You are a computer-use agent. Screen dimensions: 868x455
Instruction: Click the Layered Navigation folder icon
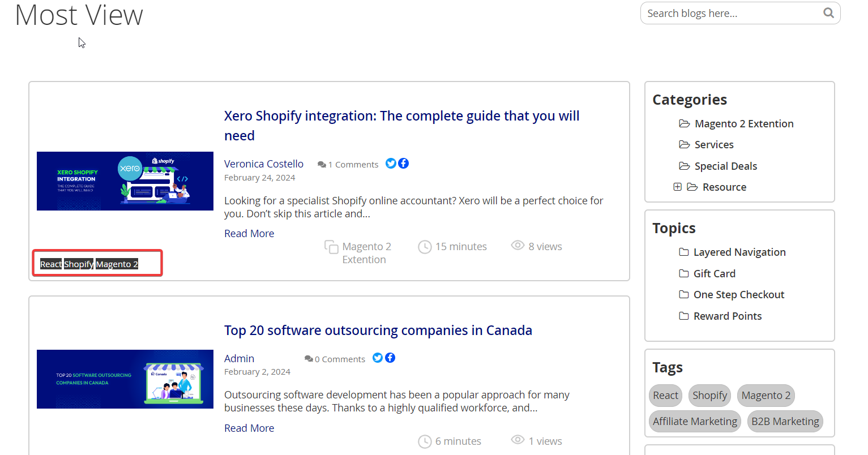(684, 252)
